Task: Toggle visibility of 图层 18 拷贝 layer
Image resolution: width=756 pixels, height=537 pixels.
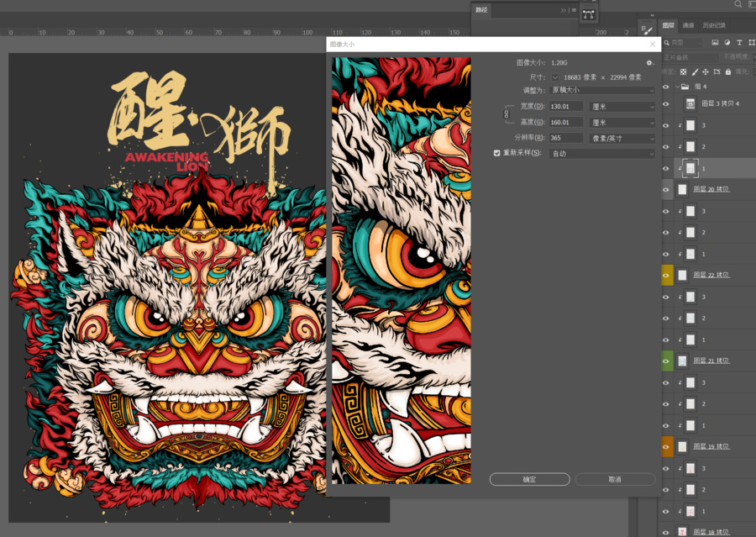Action: coord(666,533)
